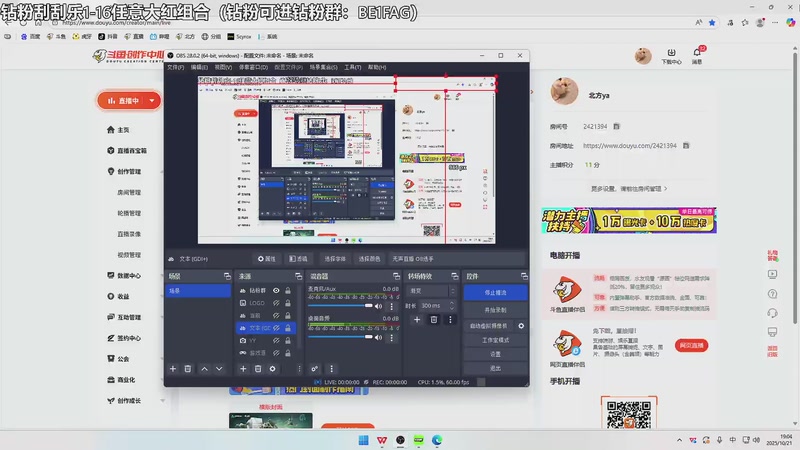This screenshot has width=800, height=450.
Task: Add a new scene in OBS
Action: [x=173, y=368]
